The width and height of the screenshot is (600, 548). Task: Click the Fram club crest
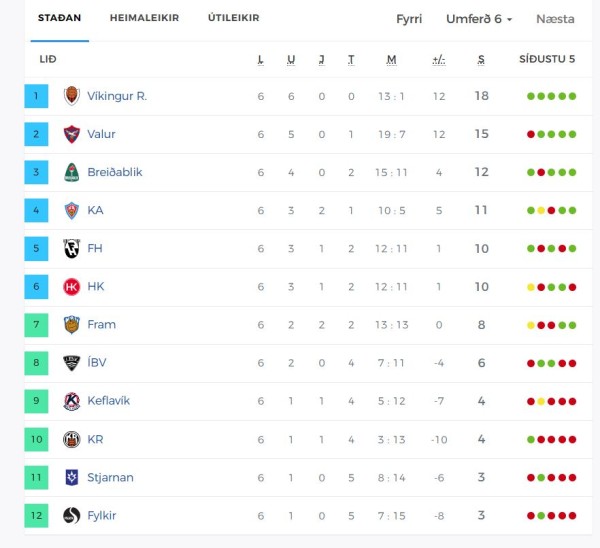[72, 325]
